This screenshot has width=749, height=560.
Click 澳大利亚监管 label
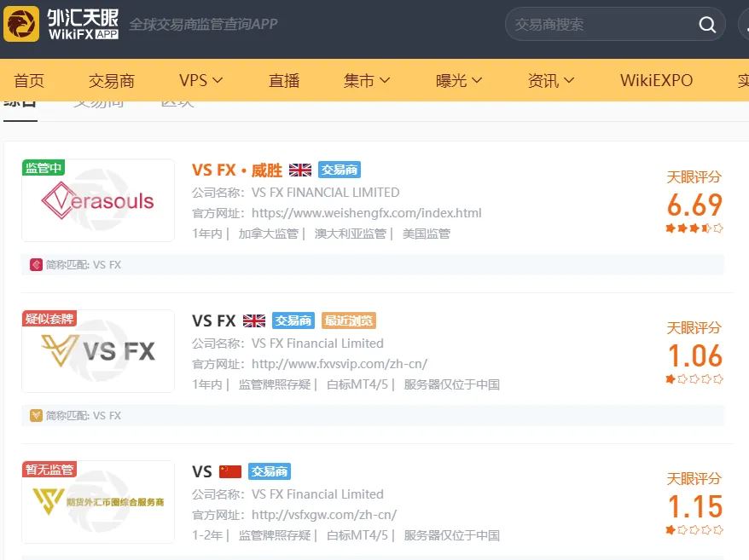(x=350, y=234)
